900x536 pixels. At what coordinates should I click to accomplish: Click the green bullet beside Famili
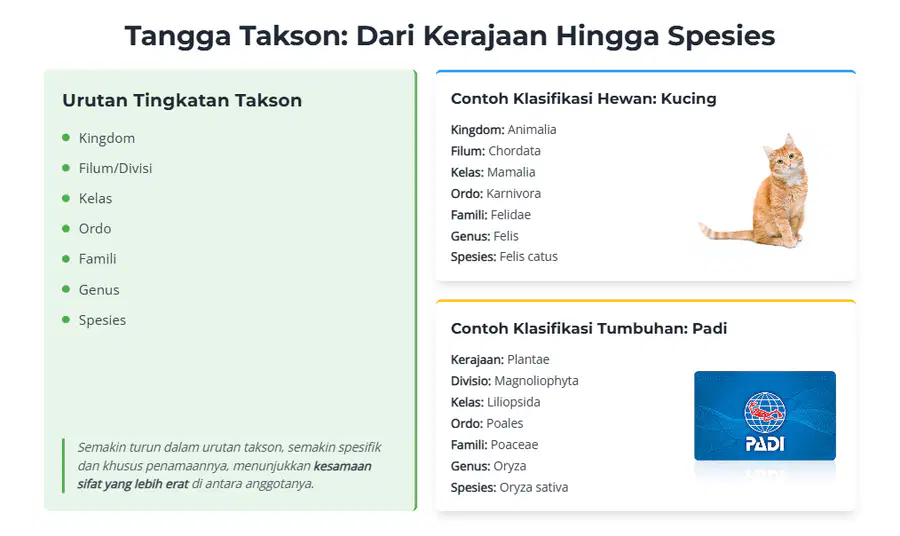pos(66,259)
